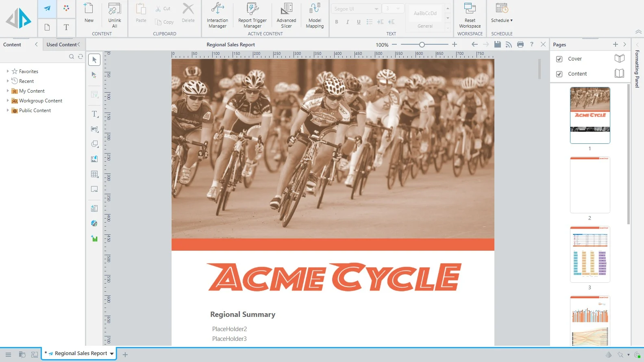Expand the My Content folder
644x362 pixels.
coord(8,91)
